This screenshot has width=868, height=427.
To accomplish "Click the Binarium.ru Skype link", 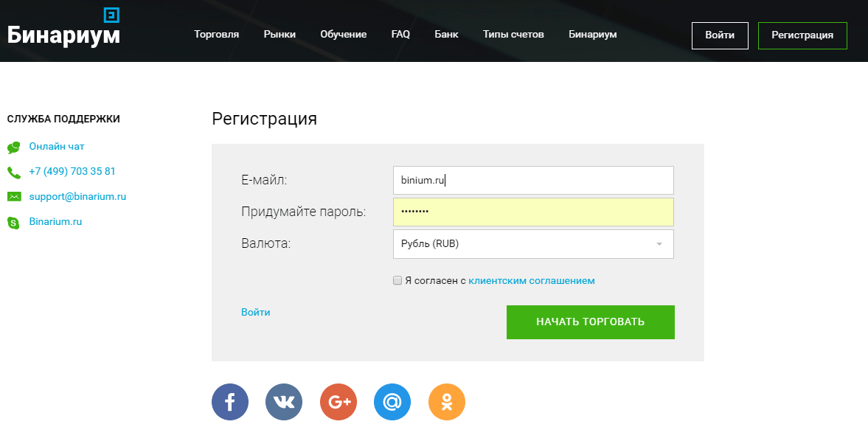I will pyautogui.click(x=55, y=222).
